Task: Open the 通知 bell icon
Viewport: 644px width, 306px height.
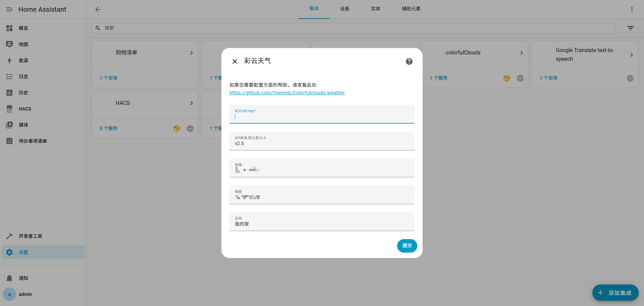Action: (x=9, y=278)
